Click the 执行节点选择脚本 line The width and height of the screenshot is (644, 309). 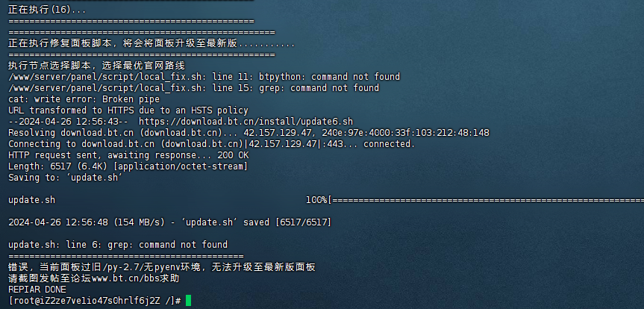97,66
